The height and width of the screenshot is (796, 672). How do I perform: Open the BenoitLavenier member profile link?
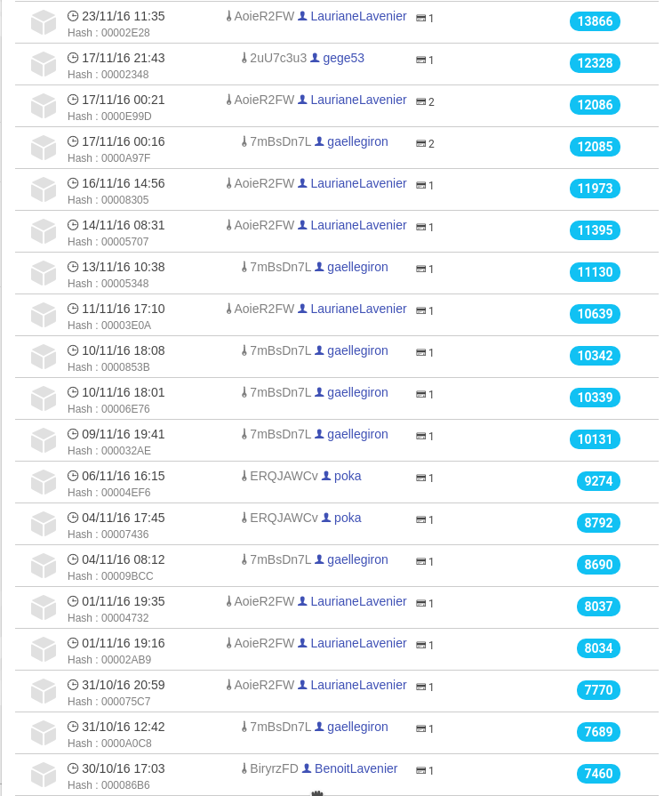point(356,768)
